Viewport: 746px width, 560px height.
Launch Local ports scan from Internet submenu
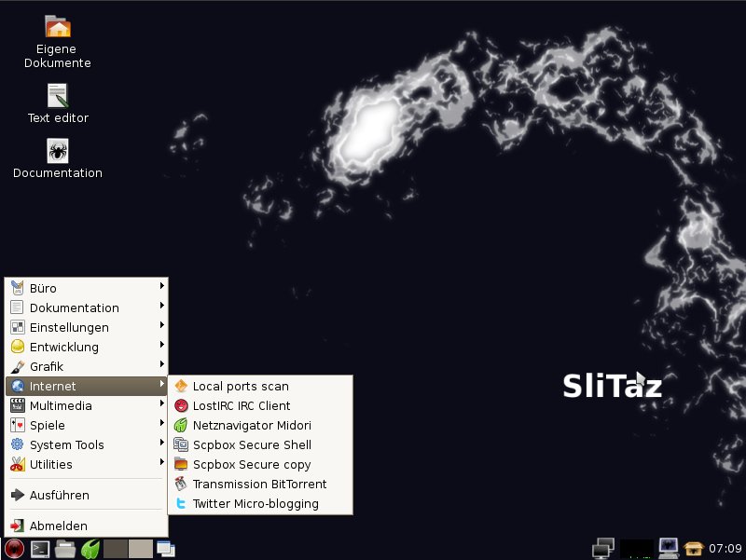(x=260, y=386)
